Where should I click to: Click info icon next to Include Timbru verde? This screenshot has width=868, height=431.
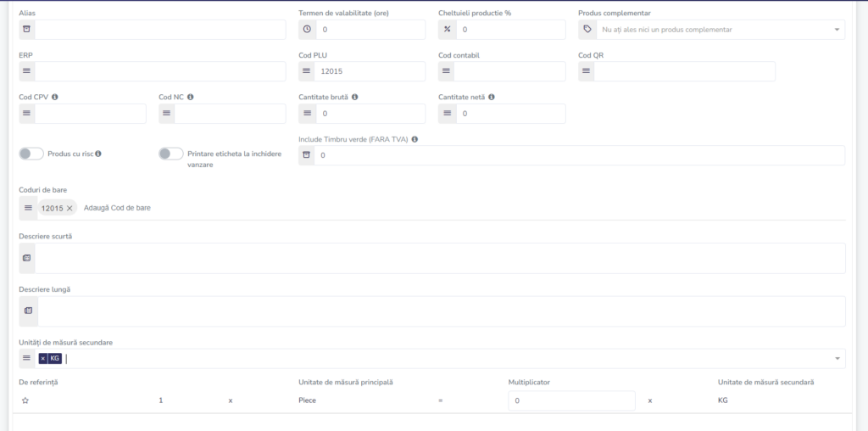click(x=415, y=139)
